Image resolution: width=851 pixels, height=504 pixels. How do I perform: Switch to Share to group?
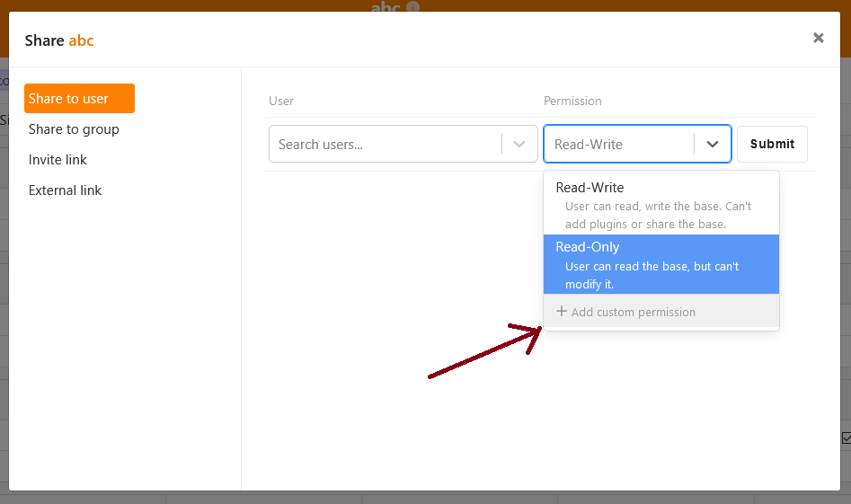[74, 129]
